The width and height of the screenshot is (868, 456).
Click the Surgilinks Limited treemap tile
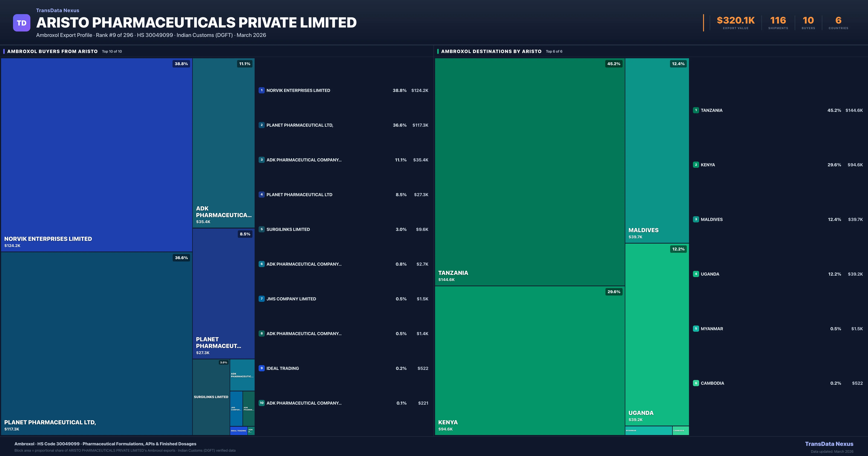[211, 397]
